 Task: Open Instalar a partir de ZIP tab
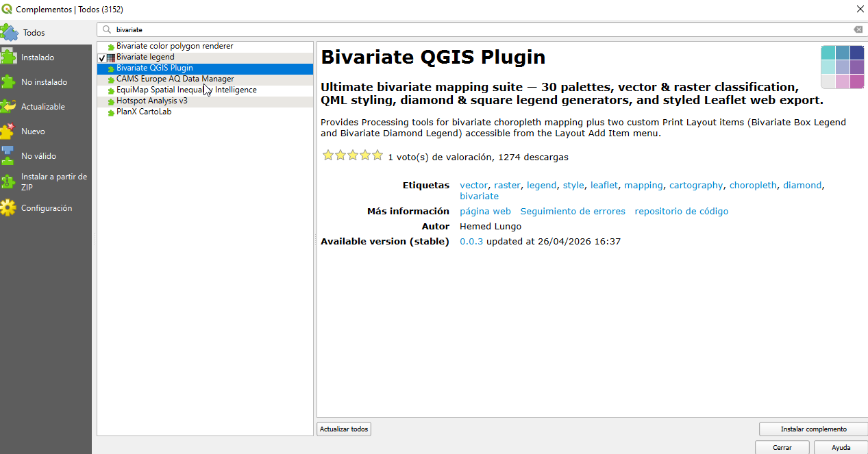(x=46, y=181)
